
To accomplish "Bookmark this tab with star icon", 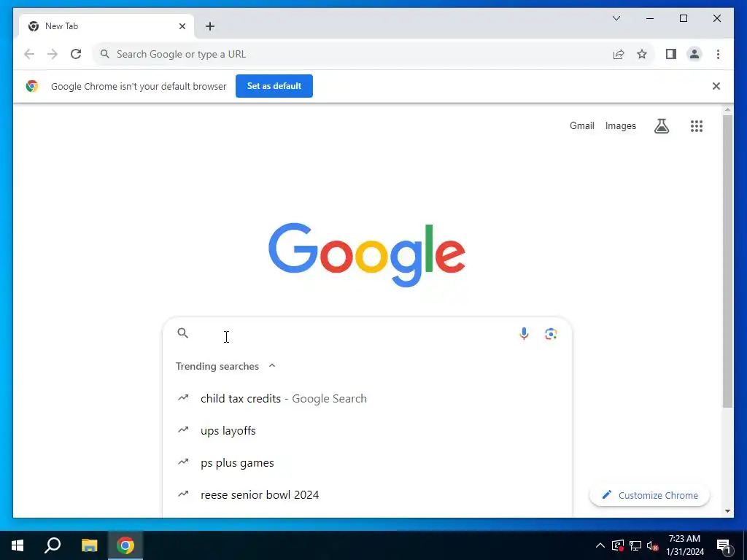I will tap(642, 54).
